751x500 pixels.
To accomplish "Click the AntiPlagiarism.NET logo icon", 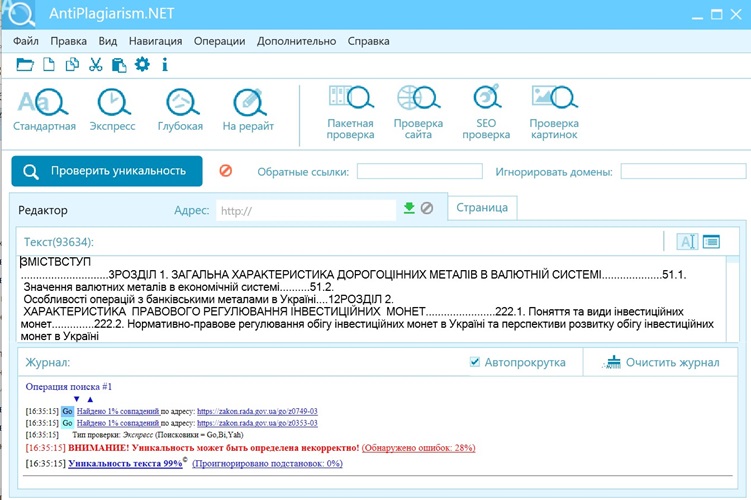I will (x=20, y=13).
